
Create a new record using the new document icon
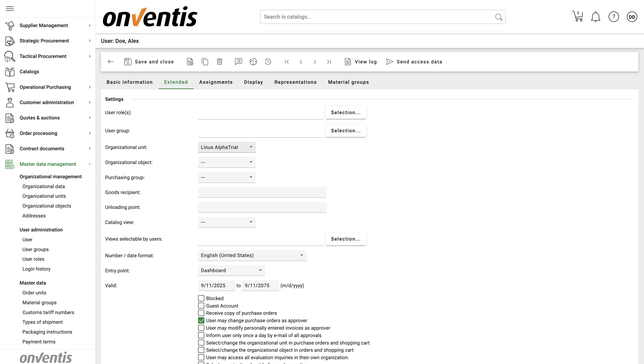pyautogui.click(x=190, y=61)
